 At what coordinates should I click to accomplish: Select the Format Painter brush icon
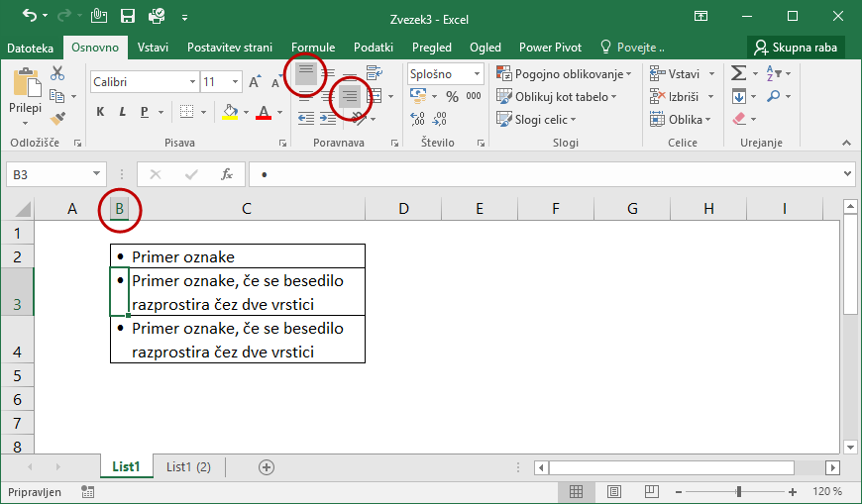(x=57, y=118)
